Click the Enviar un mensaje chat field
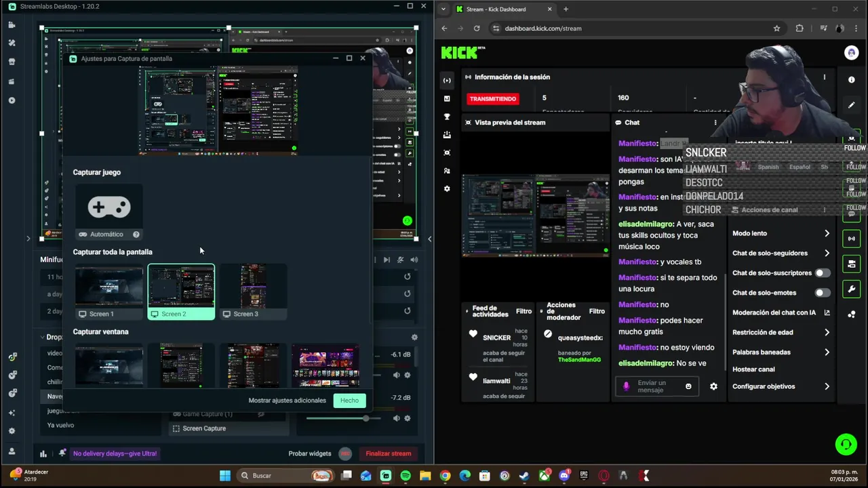The image size is (868, 488). click(656, 386)
